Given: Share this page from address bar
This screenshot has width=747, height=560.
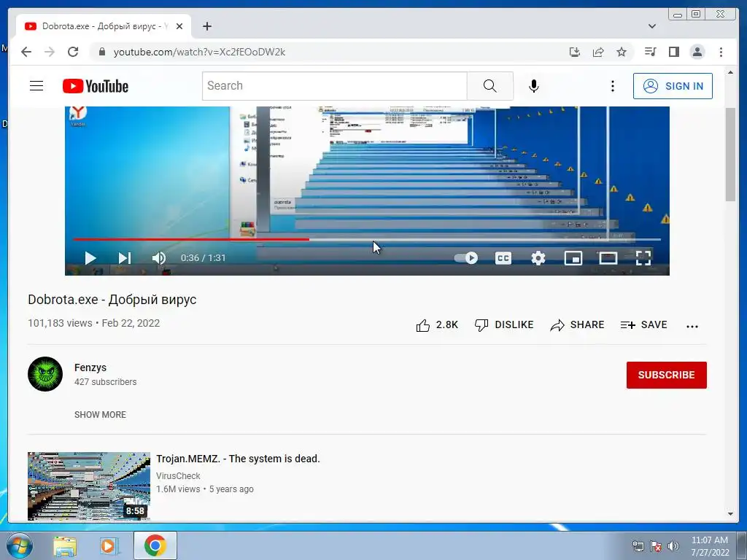Looking at the screenshot, I should coord(598,52).
